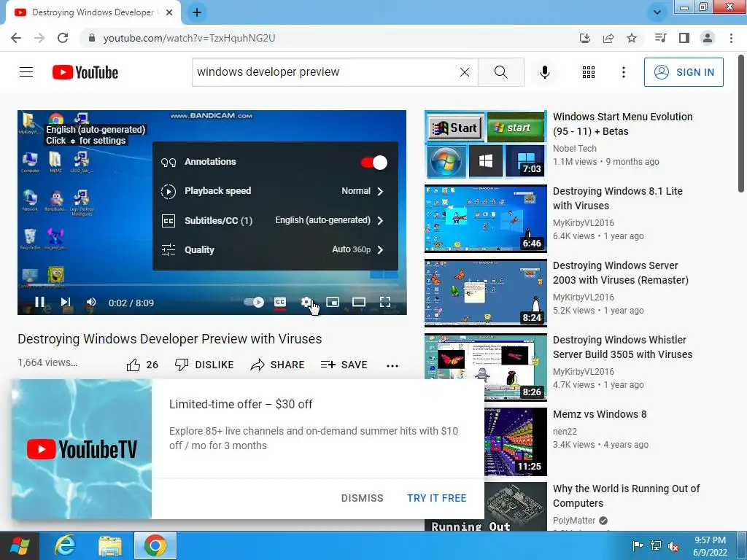Open Nobel Tech channel name
The width and height of the screenshot is (747, 560).
point(574,149)
